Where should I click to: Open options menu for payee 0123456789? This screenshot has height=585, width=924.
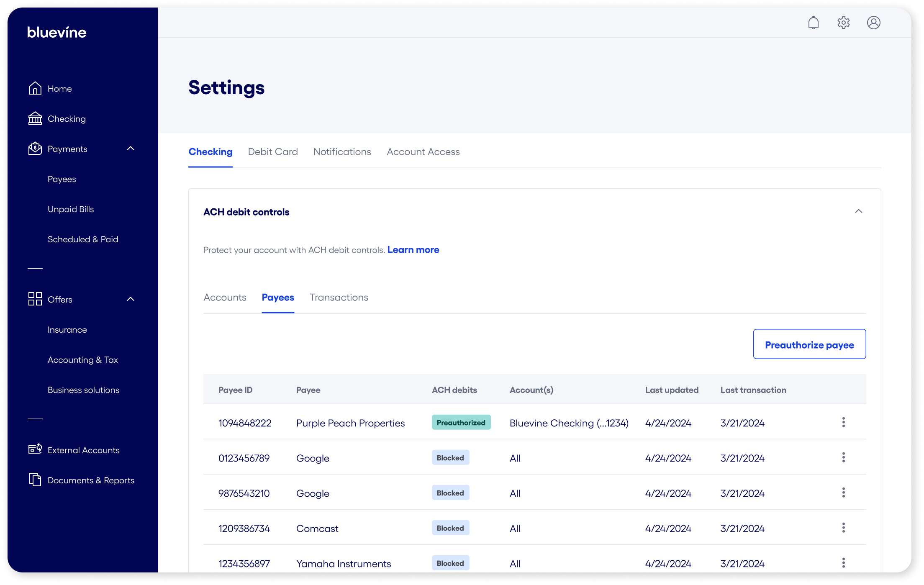843,457
